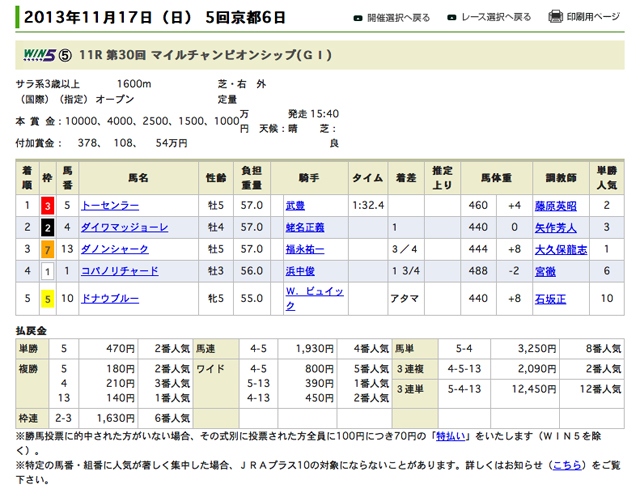Open trainer 大久保龍志 link
Viewport: 640px width, 497px height.
coord(561,249)
